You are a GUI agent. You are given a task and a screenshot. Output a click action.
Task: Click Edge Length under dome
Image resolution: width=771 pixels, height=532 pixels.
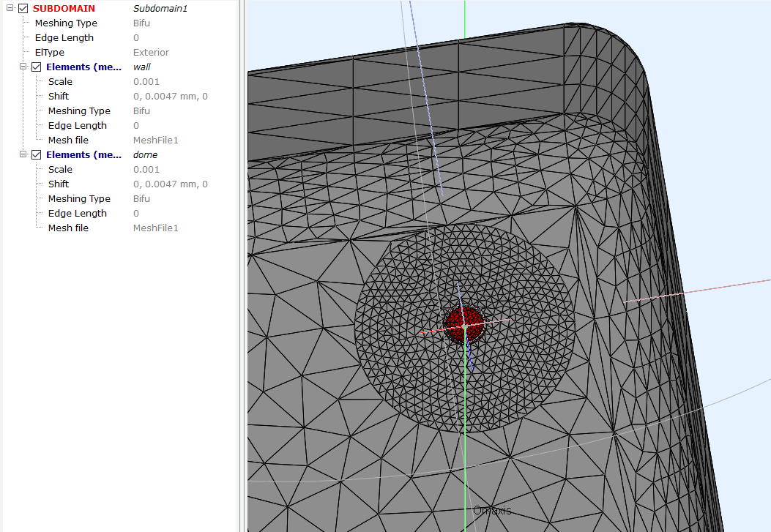[77, 214]
